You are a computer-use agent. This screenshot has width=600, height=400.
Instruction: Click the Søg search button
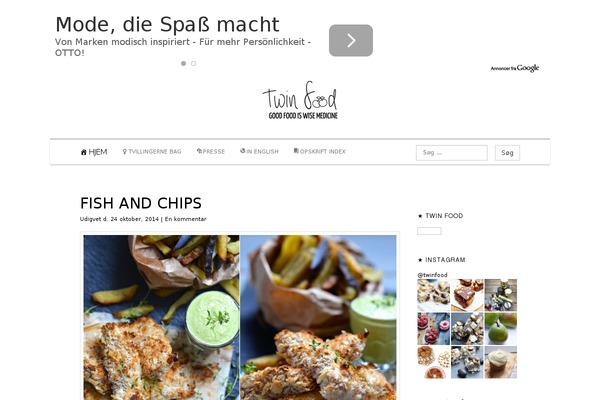pyautogui.click(x=507, y=153)
